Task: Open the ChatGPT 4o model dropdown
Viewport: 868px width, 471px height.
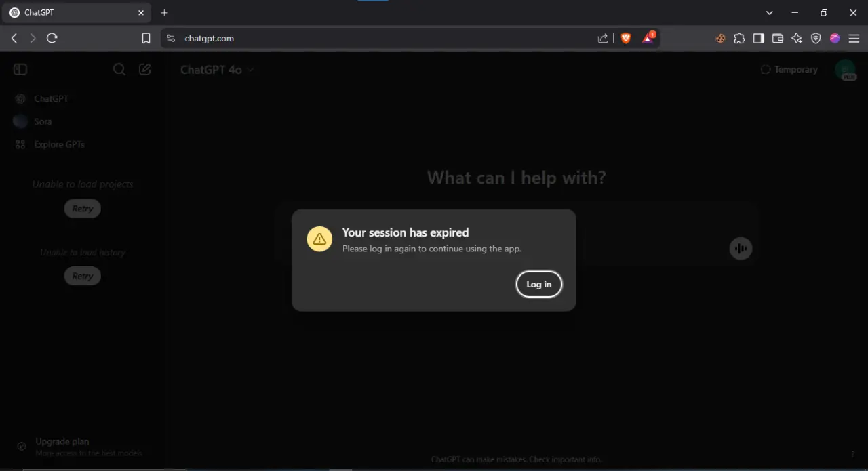Action: [217, 70]
